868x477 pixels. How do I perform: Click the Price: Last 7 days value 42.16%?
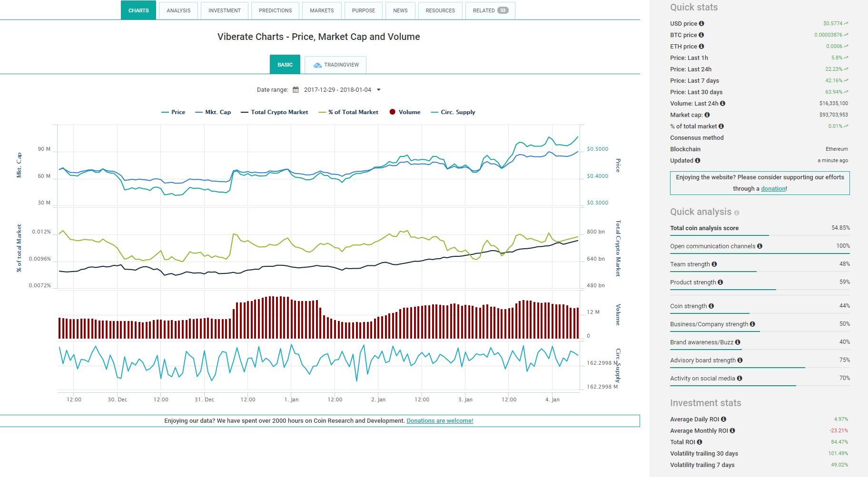(x=834, y=80)
